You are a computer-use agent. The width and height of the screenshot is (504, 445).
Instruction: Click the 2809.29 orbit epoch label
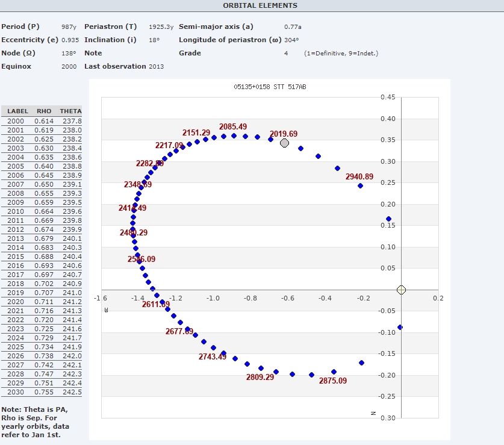tap(260, 378)
